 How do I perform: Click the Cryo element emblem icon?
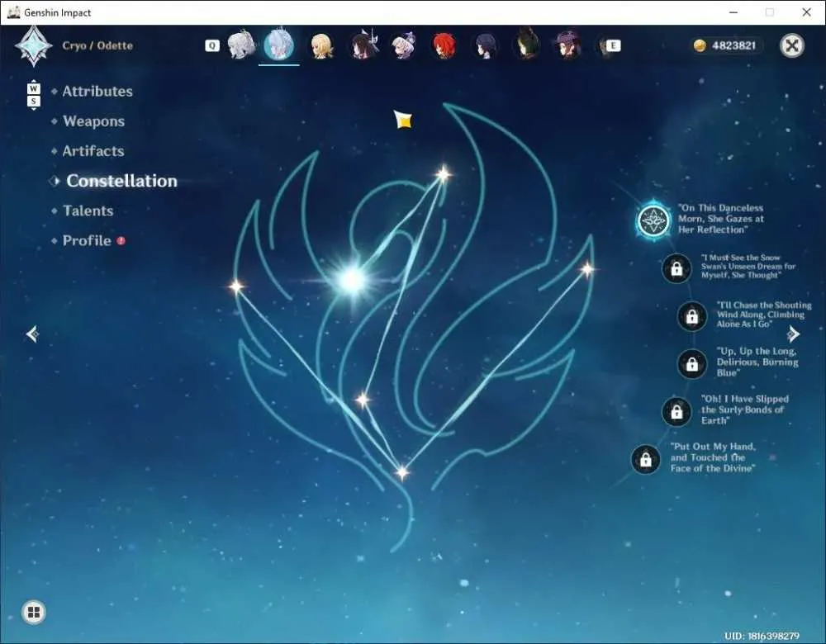pos(34,46)
